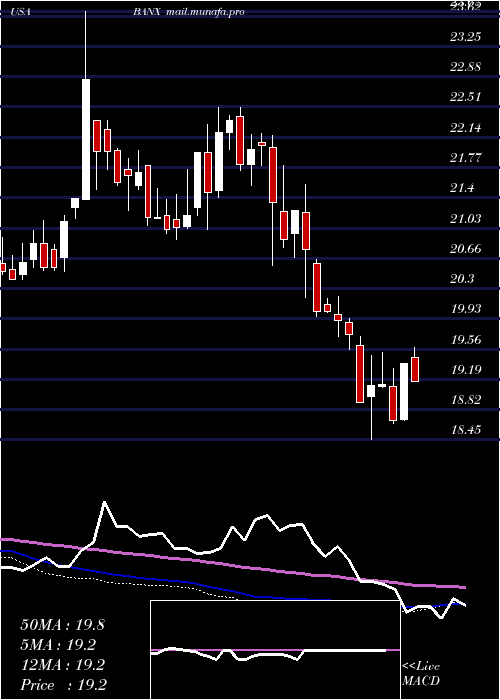Click the 18.45 price axis label
Viewport: 500px width, 700px height.
[466, 430]
